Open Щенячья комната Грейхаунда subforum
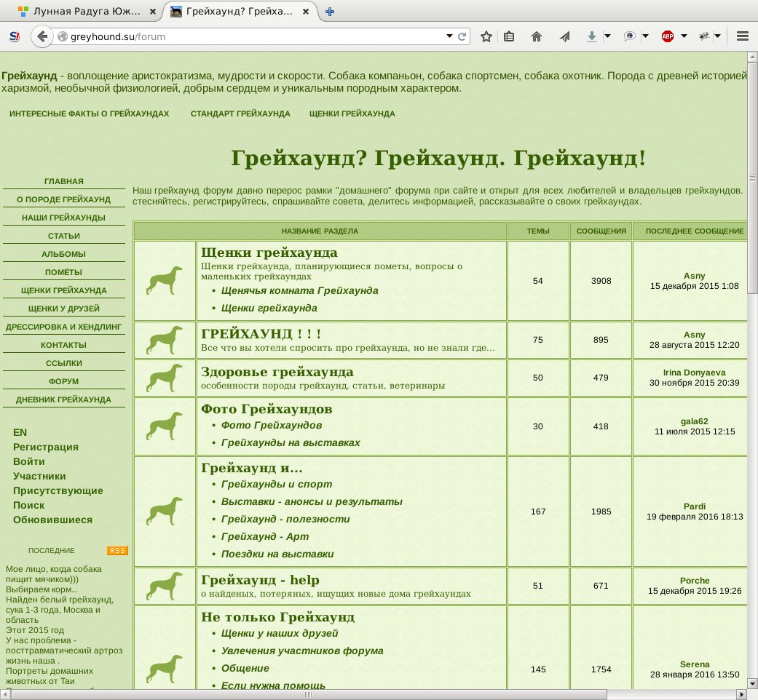Screen dimensions: 758x700 click(x=300, y=291)
